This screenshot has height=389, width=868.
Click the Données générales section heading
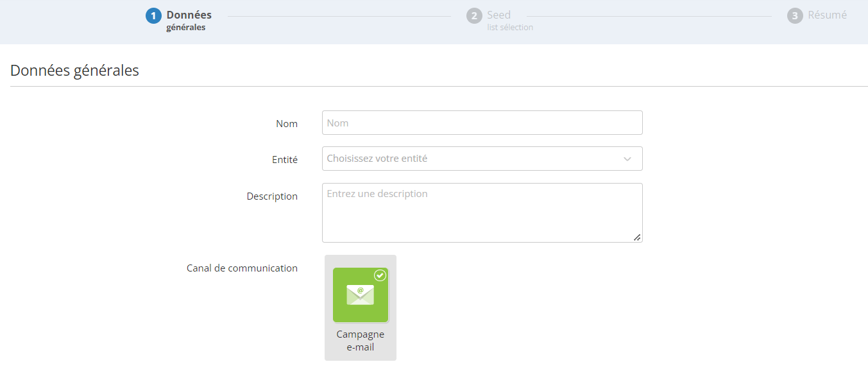[x=74, y=71]
